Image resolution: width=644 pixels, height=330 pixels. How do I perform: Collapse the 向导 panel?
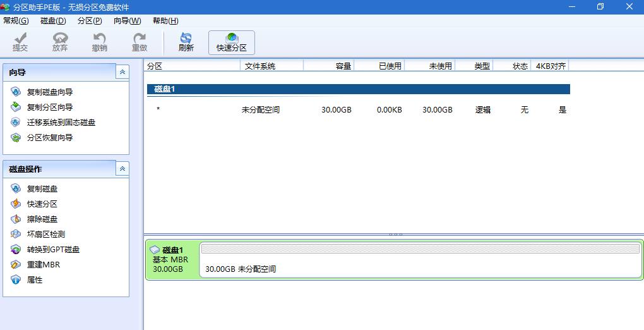coord(122,73)
